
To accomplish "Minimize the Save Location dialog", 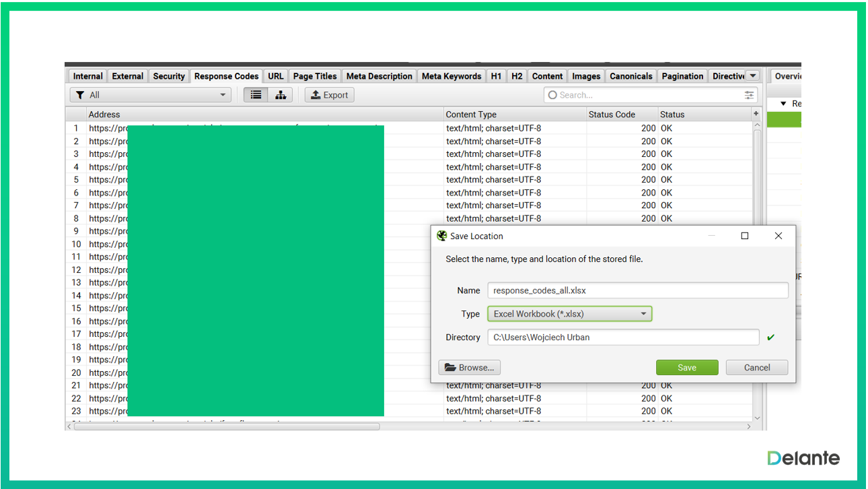I will coord(711,236).
